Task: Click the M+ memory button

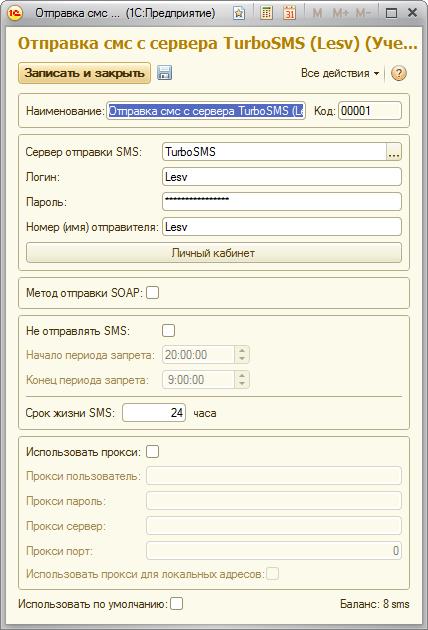Action: [x=340, y=13]
